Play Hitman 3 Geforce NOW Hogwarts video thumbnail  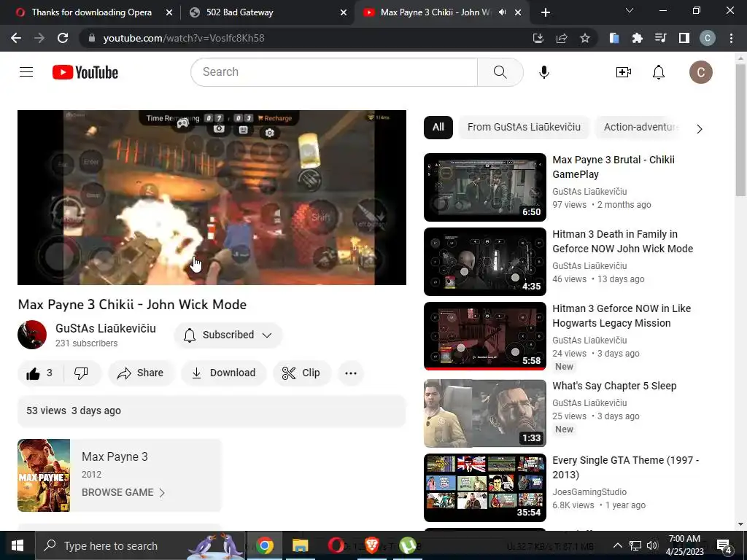click(484, 335)
